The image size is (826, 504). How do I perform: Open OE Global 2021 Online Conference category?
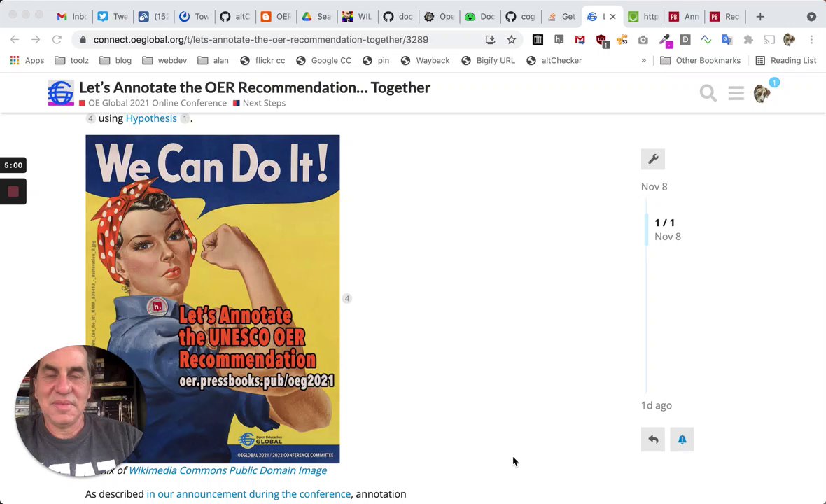pyautogui.click(x=153, y=103)
